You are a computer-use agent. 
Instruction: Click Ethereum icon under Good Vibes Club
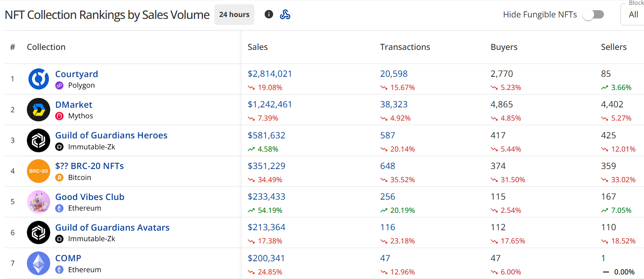click(x=59, y=208)
